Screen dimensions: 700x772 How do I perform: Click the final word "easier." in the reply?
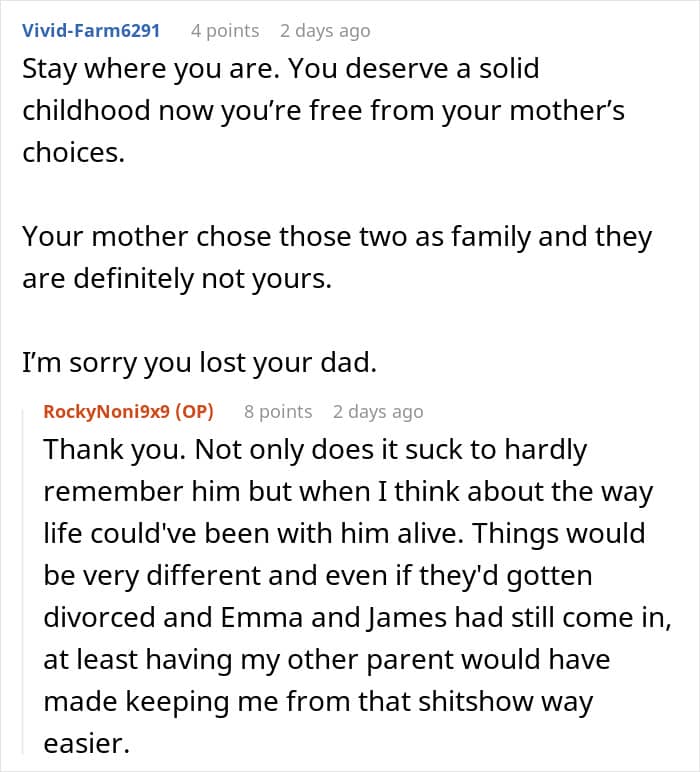(86, 744)
